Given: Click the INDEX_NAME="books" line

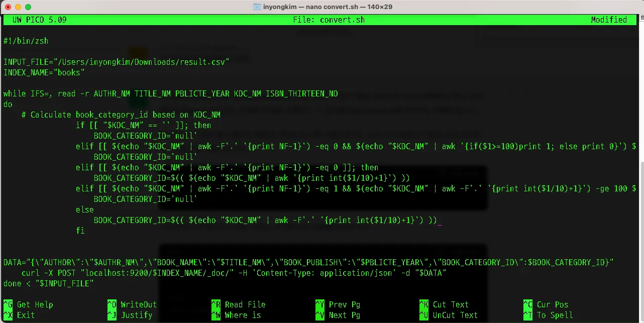Looking at the screenshot, I should point(44,72).
